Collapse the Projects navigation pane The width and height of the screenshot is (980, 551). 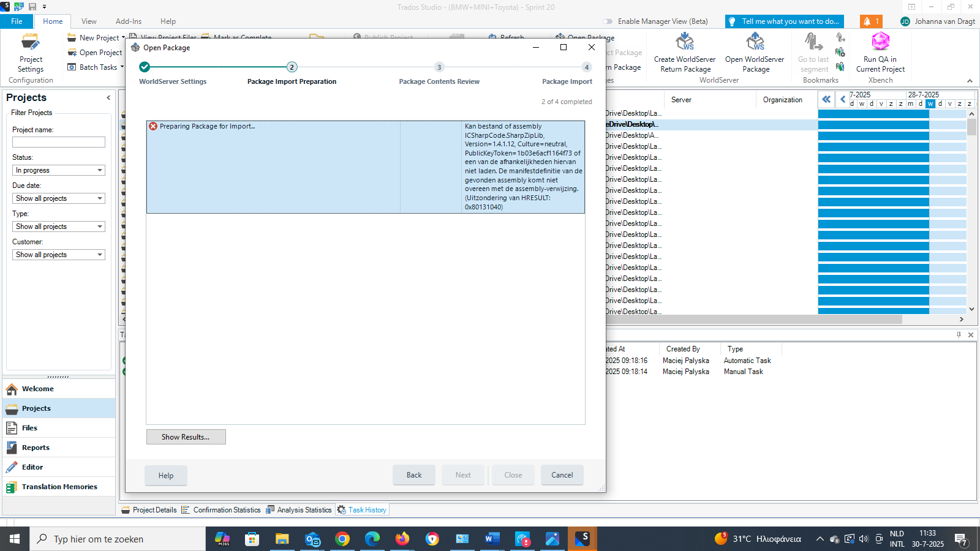[108, 97]
